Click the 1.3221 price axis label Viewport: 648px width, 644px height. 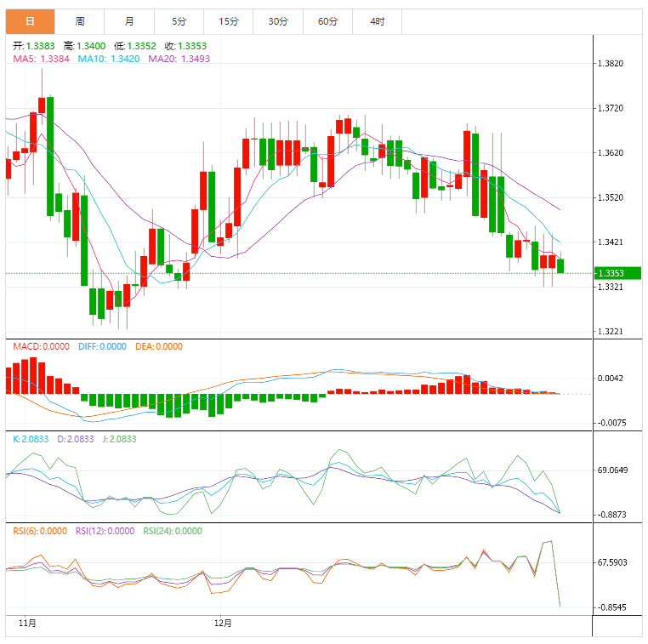(x=611, y=332)
